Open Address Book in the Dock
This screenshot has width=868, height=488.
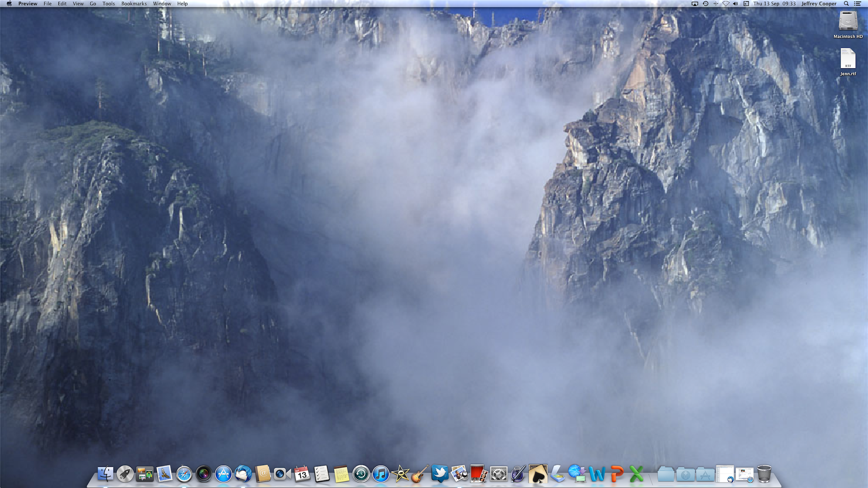tap(263, 474)
